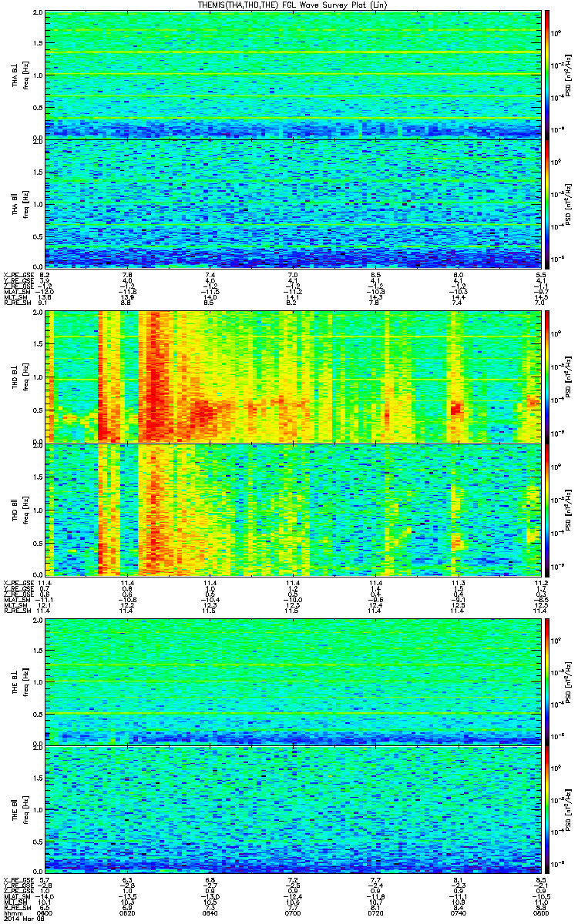578x924 pixels.
Task: Click the X_RE_GSE row label under THA panels
Action: tap(18, 275)
